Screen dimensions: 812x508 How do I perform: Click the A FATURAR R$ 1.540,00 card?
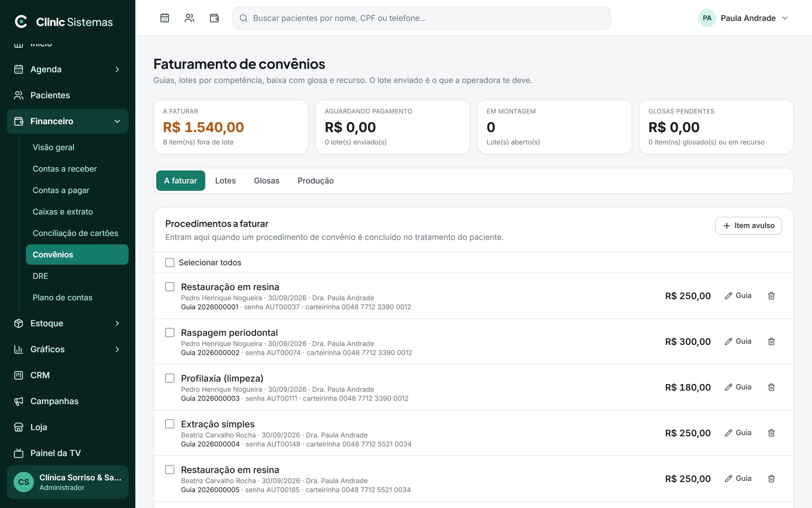click(231, 127)
